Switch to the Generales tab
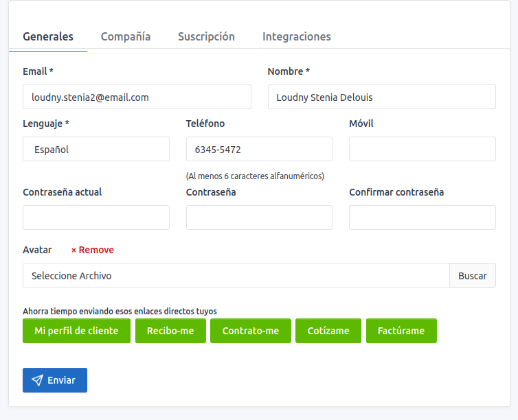518x420 pixels. click(x=48, y=37)
